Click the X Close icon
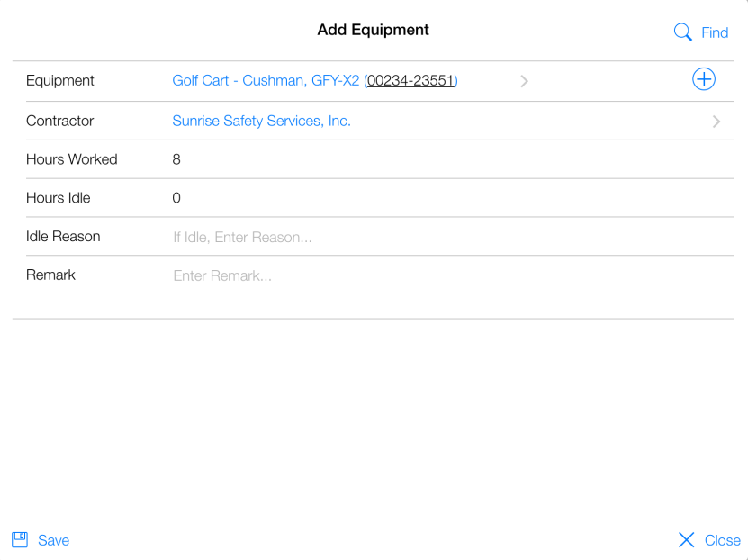Screen dimensions: 748x560 point(686,540)
